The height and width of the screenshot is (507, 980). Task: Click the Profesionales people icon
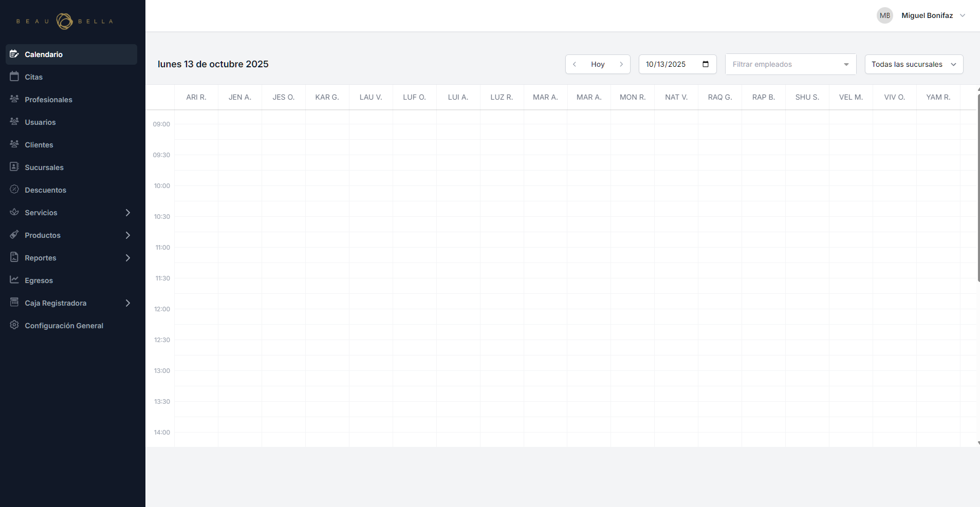(x=14, y=99)
